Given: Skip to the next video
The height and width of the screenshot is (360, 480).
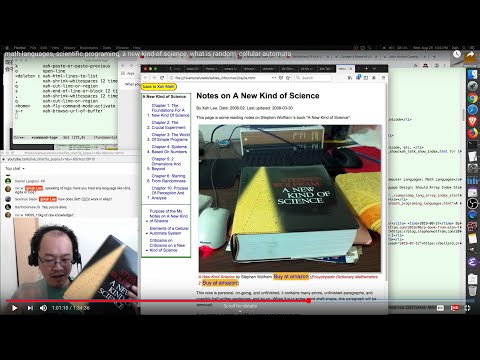Looking at the screenshot, I should pos(30,308).
